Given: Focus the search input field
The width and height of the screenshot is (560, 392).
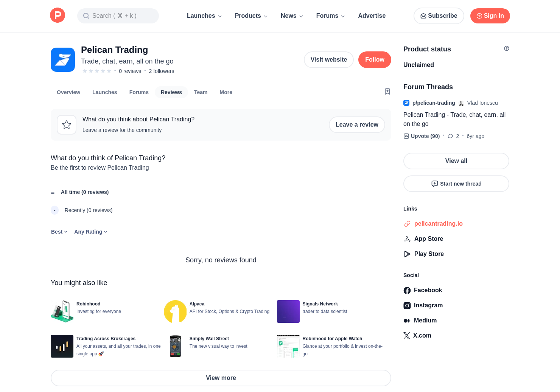Looking at the screenshot, I should [x=118, y=16].
